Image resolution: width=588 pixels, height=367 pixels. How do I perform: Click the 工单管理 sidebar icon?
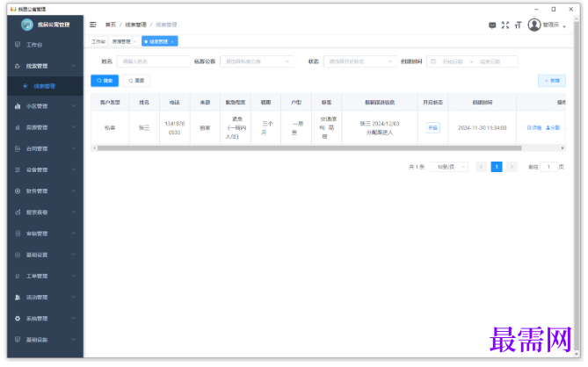tap(18, 276)
